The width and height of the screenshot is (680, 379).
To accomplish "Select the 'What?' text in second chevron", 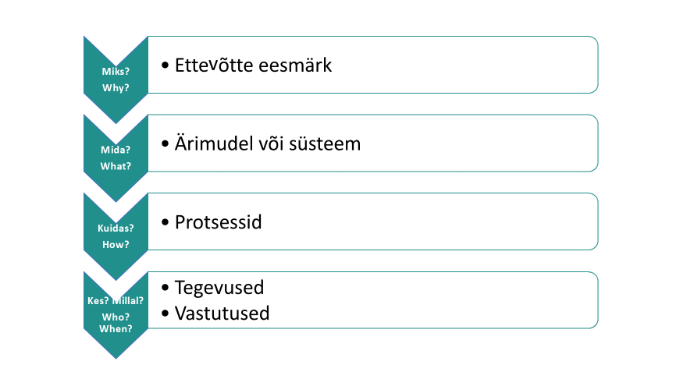I will [x=115, y=166].
